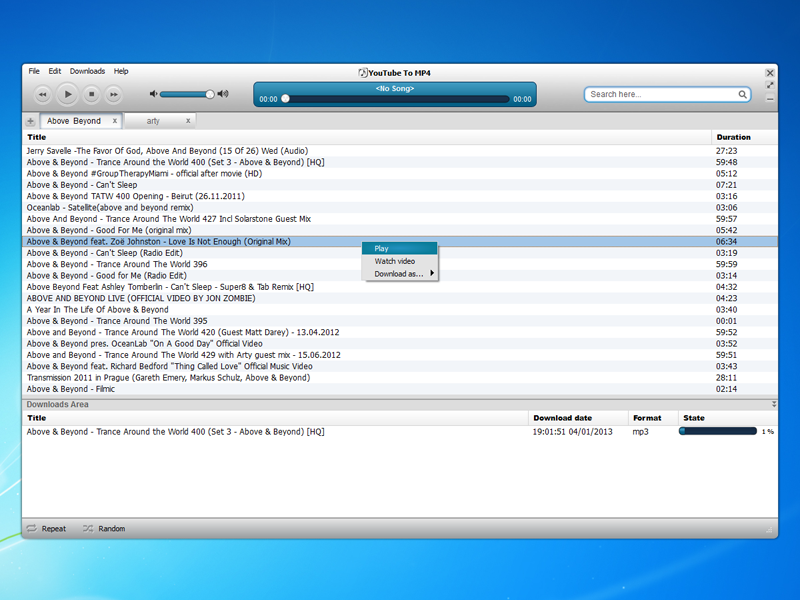Sort downloads by Format header

(653, 418)
